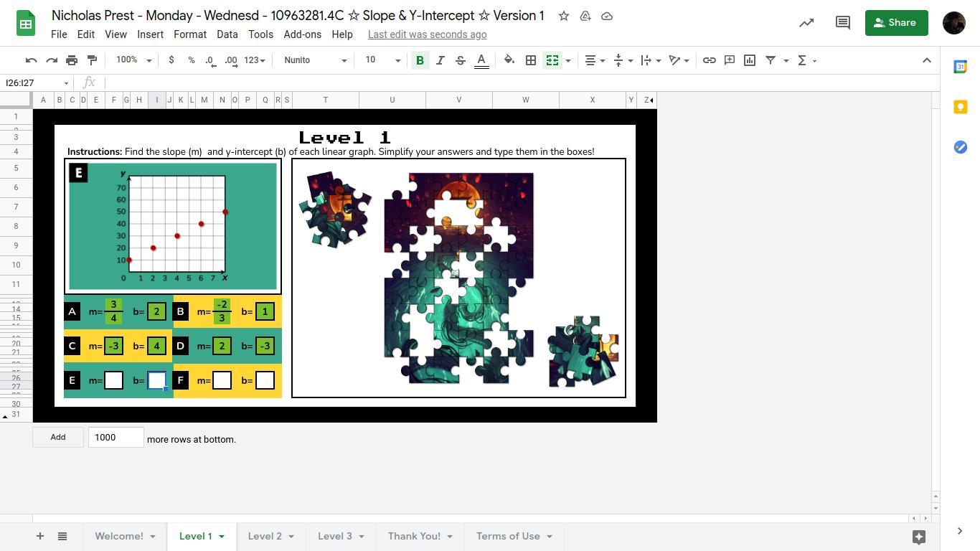Open text wrapping dropdown

click(x=651, y=60)
